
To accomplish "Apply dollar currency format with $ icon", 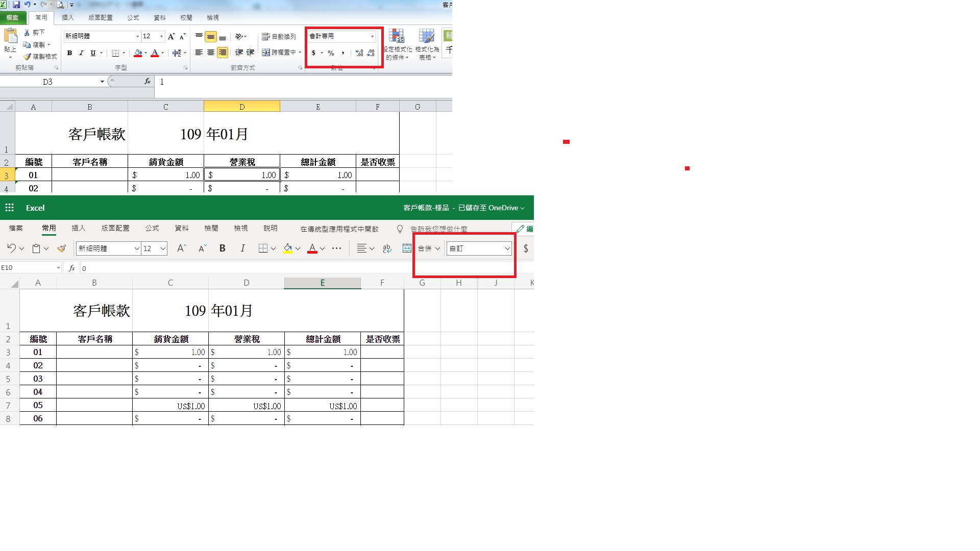I will pos(313,53).
